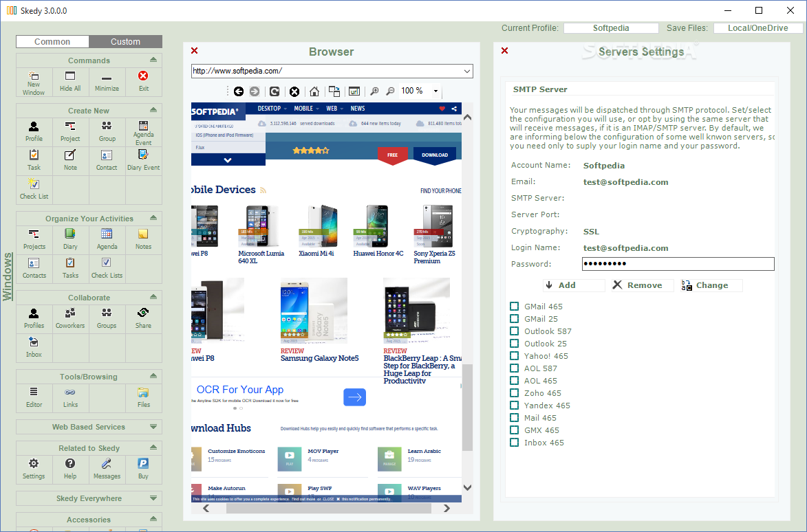This screenshot has width=807, height=532.
Task: Check the Inbox 465 server box
Action: coord(514,443)
